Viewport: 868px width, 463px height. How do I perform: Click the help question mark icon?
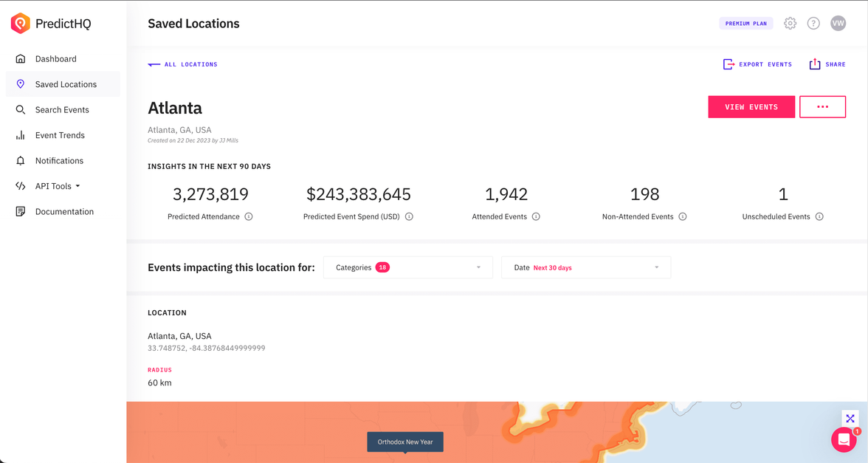pos(813,24)
